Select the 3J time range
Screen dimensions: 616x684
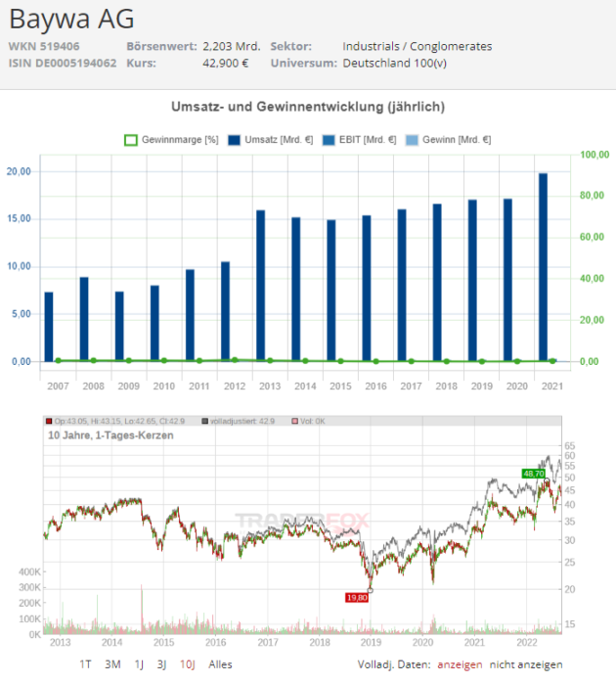pyautogui.click(x=161, y=664)
